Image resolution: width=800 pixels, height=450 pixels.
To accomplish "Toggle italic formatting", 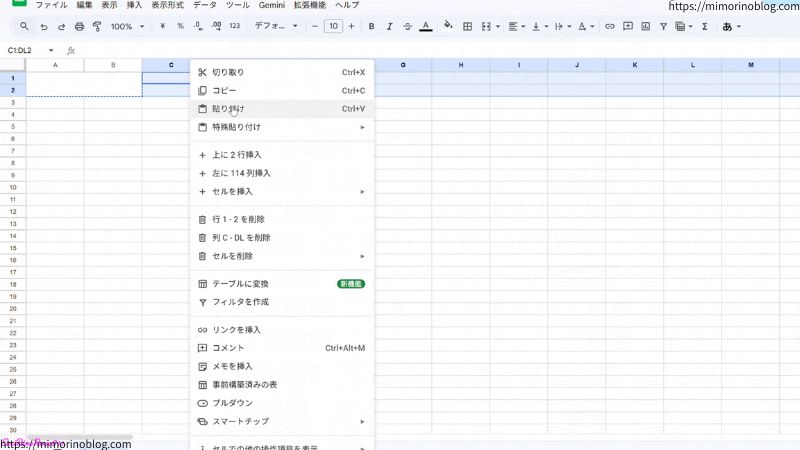I will click(389, 27).
